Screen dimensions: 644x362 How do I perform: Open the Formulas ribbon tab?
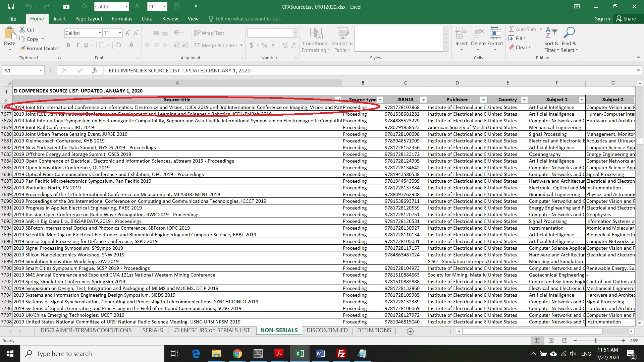(122, 19)
